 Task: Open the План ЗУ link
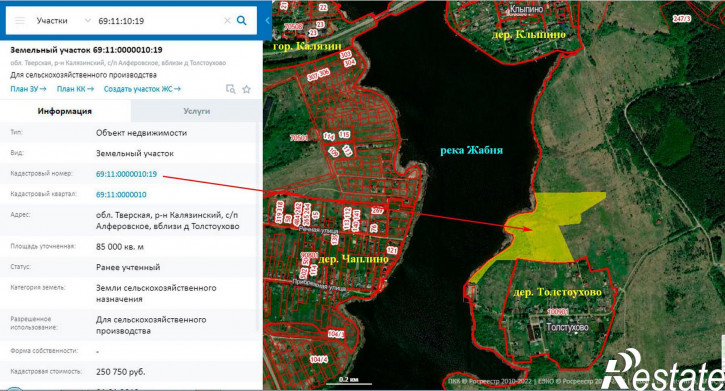[28, 89]
